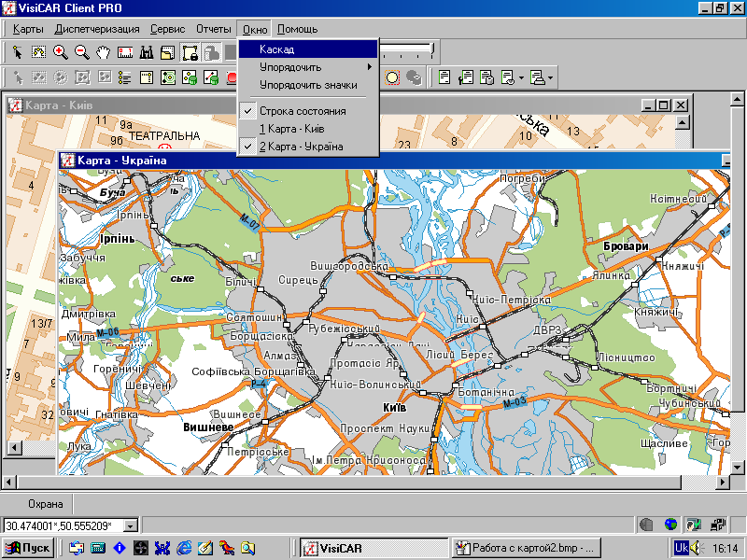Activate the zoom out magnifier

tap(82, 52)
